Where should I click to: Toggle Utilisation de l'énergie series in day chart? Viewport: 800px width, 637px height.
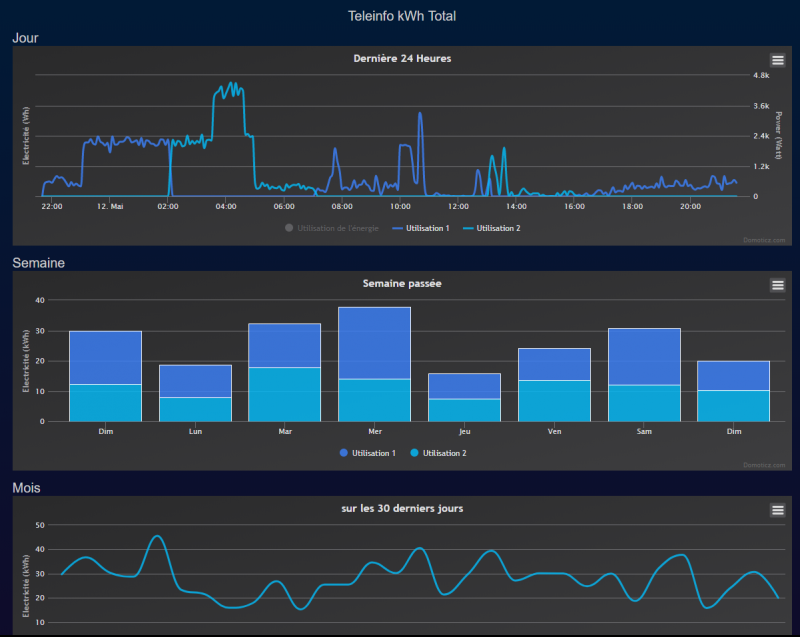(332, 228)
